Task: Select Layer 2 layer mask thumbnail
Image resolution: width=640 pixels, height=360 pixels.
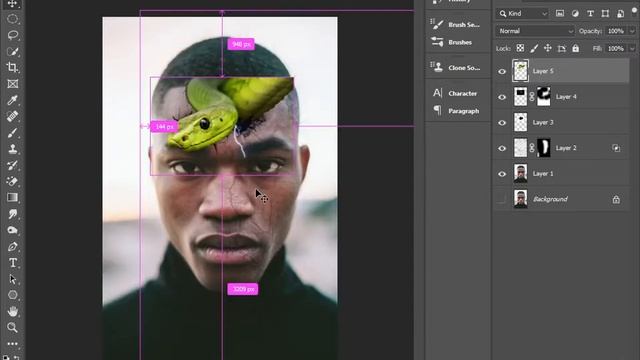Action: click(544, 148)
